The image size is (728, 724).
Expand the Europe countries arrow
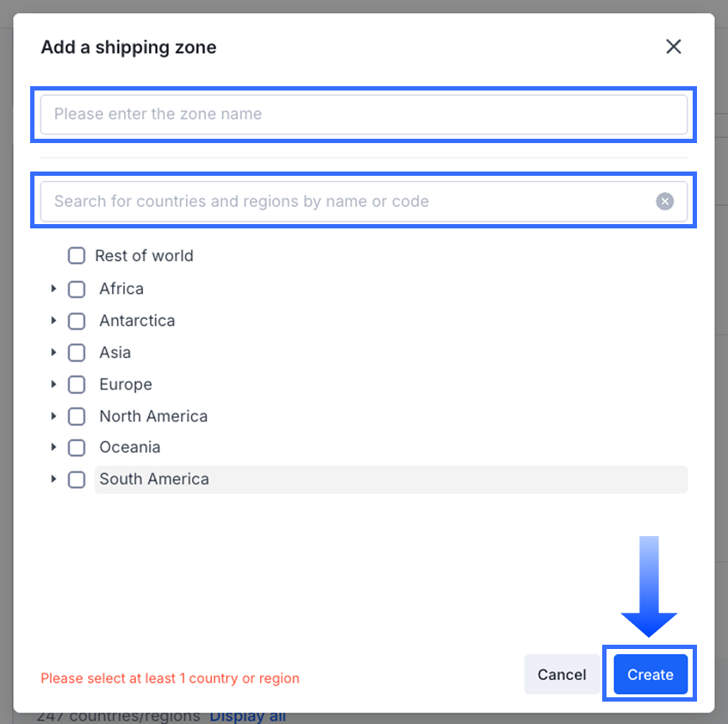[x=53, y=384]
